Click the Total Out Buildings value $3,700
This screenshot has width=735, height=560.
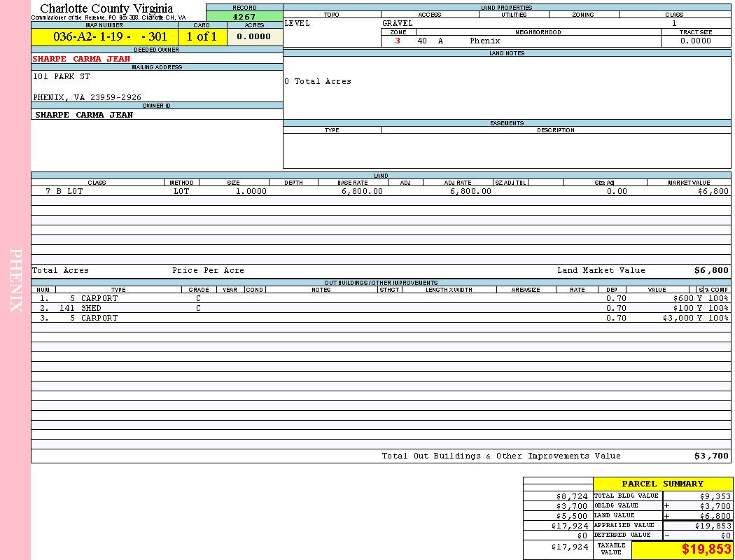[x=711, y=456]
